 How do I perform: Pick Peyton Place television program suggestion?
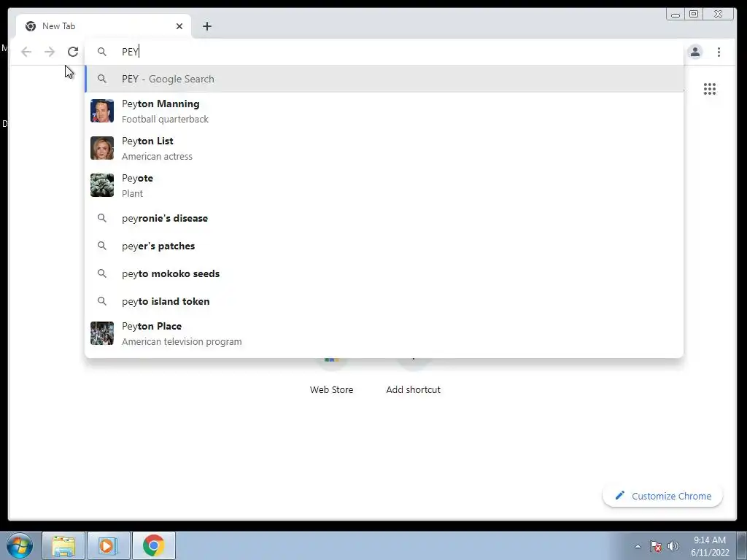384,333
